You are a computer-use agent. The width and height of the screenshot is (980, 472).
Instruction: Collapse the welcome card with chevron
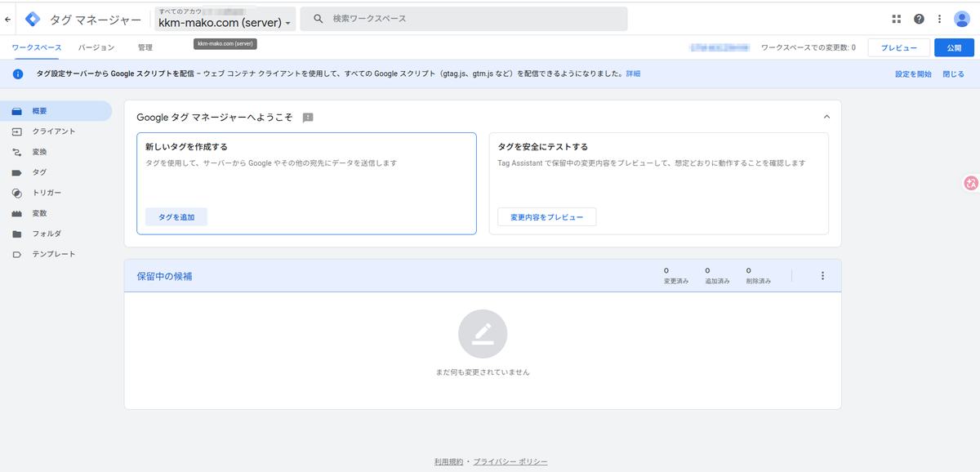[826, 117]
